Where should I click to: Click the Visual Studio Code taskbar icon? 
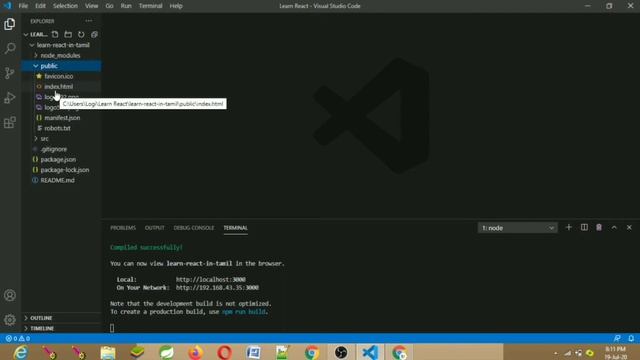(x=370, y=352)
